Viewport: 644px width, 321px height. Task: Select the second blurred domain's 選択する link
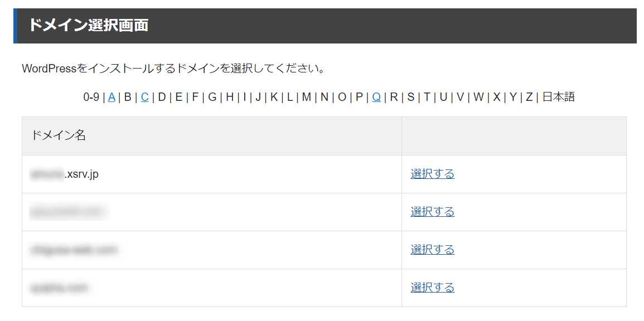click(x=432, y=212)
